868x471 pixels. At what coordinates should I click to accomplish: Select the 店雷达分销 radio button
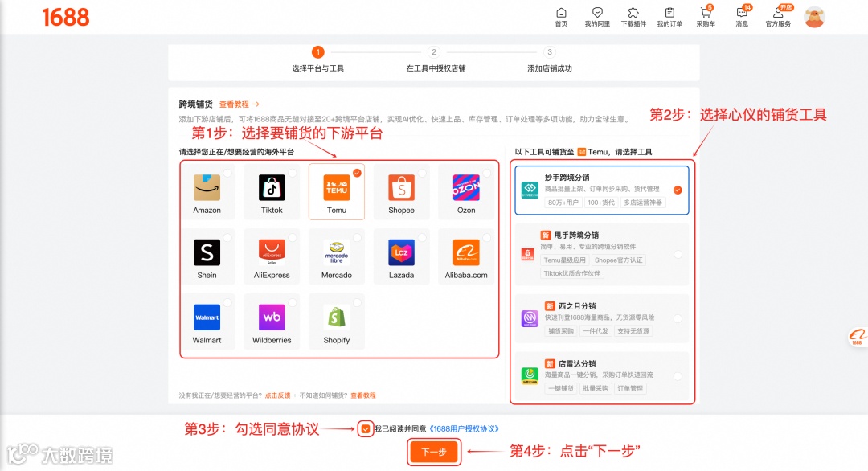click(x=678, y=376)
